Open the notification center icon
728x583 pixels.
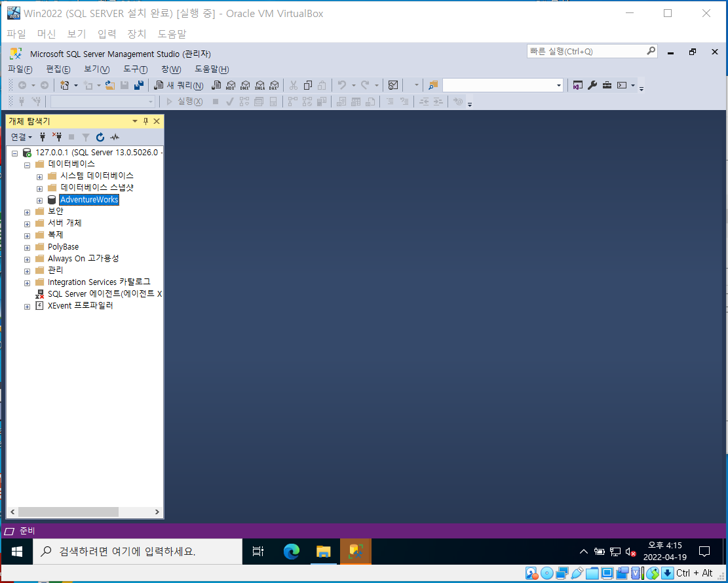(704, 552)
